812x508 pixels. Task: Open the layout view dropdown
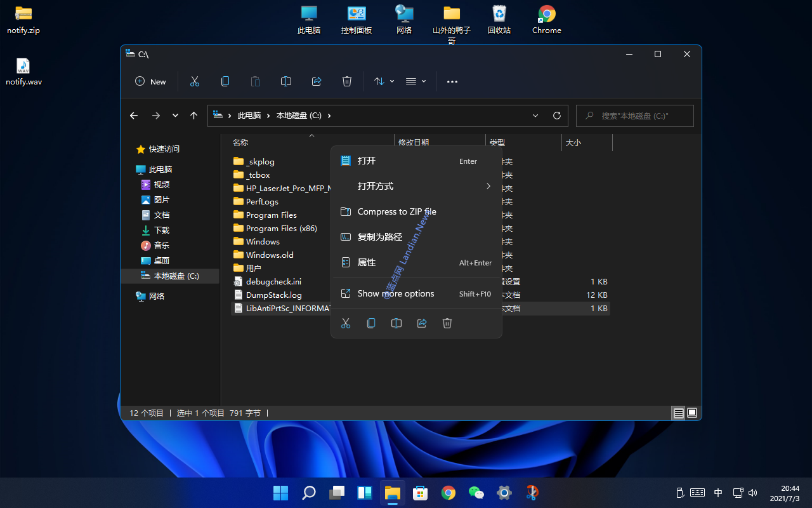(416, 81)
